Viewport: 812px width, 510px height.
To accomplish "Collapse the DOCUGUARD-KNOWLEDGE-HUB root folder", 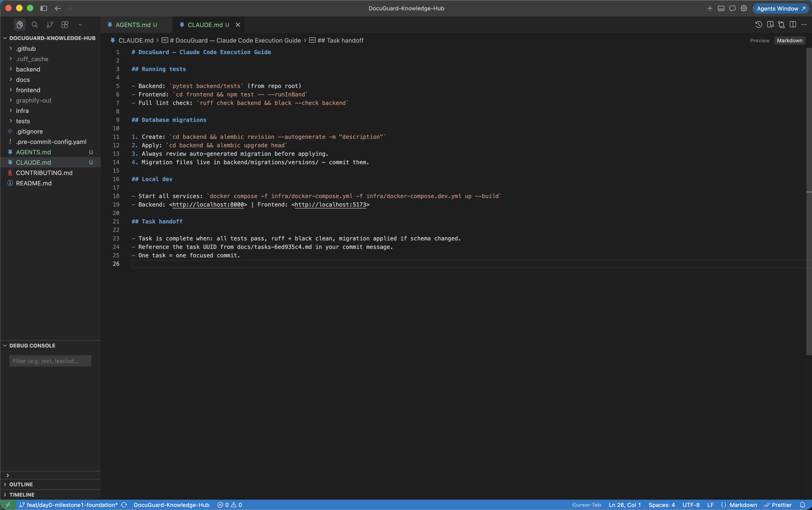I will pyautogui.click(x=50, y=38).
